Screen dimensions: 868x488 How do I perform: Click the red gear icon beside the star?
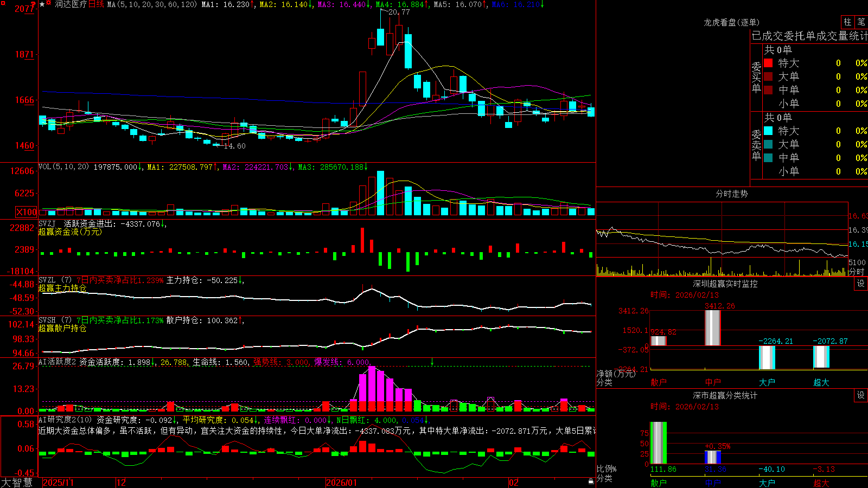(x=48, y=3)
